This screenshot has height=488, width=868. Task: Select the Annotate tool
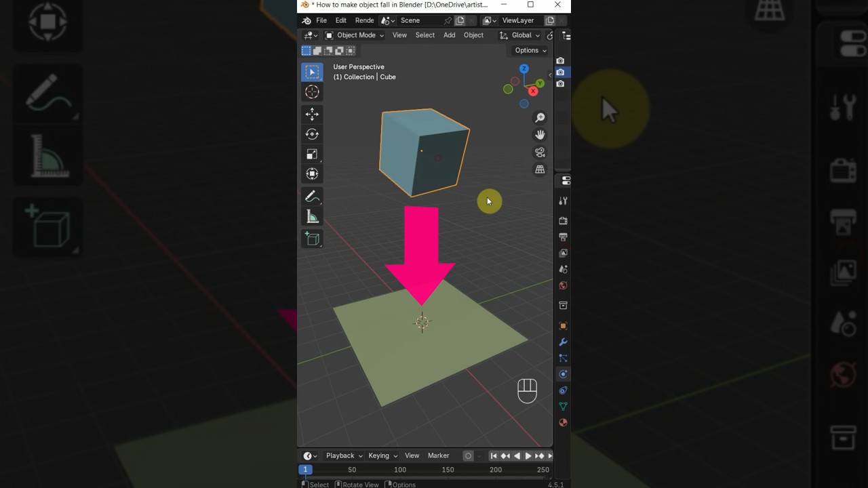click(312, 197)
